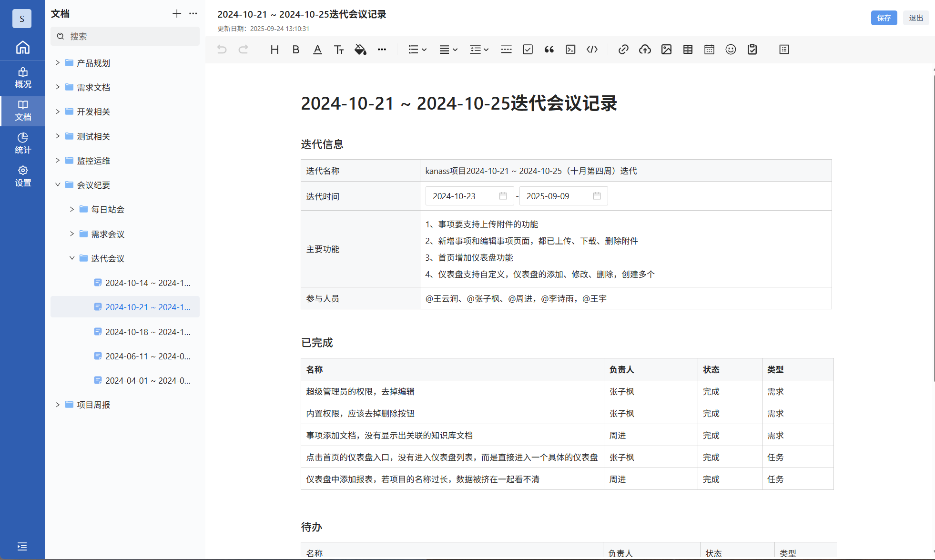Screen dimensions: 935x560
Task: Click the 退出 button
Action: 915,18
